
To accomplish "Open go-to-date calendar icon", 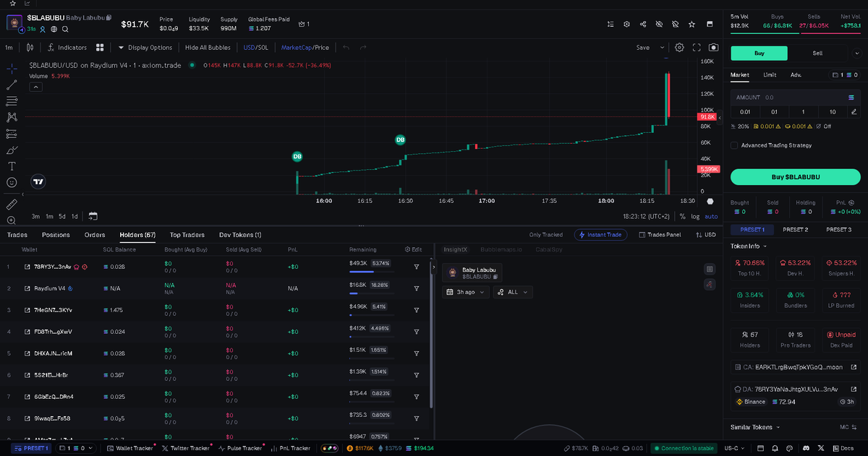I will click(x=93, y=216).
